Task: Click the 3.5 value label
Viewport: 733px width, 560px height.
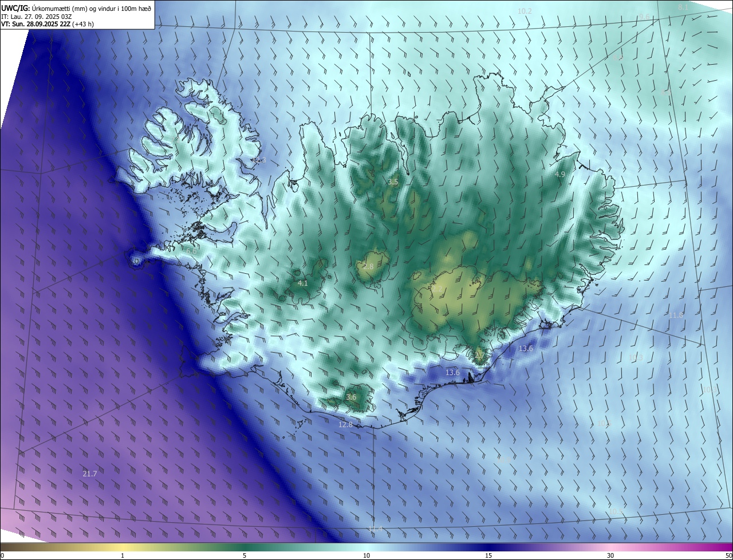Action: 393,182
